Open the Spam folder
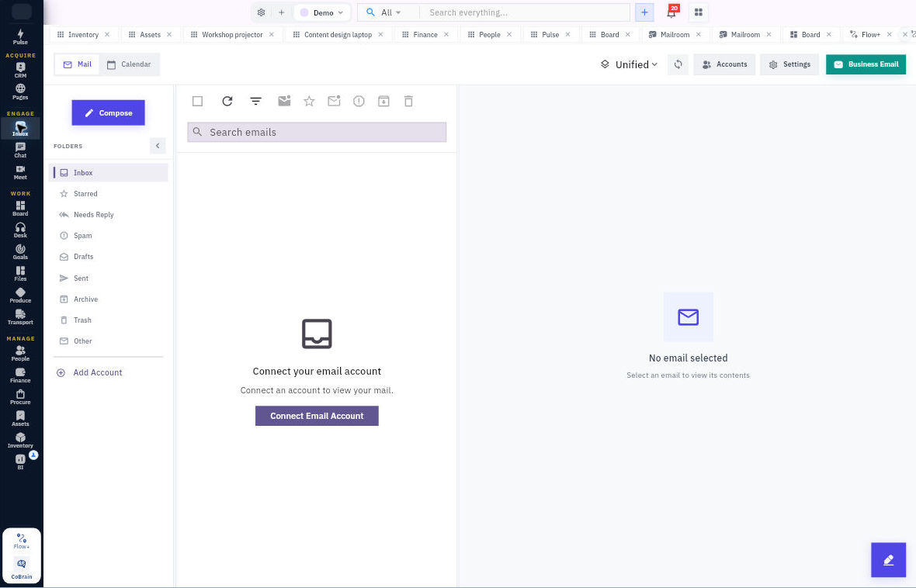 pos(109,235)
